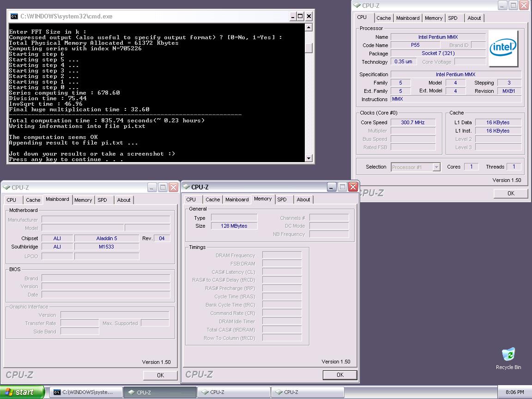Click the chipset model Aladdin 5
Viewport: 532px width, 399px height.
click(x=107, y=238)
